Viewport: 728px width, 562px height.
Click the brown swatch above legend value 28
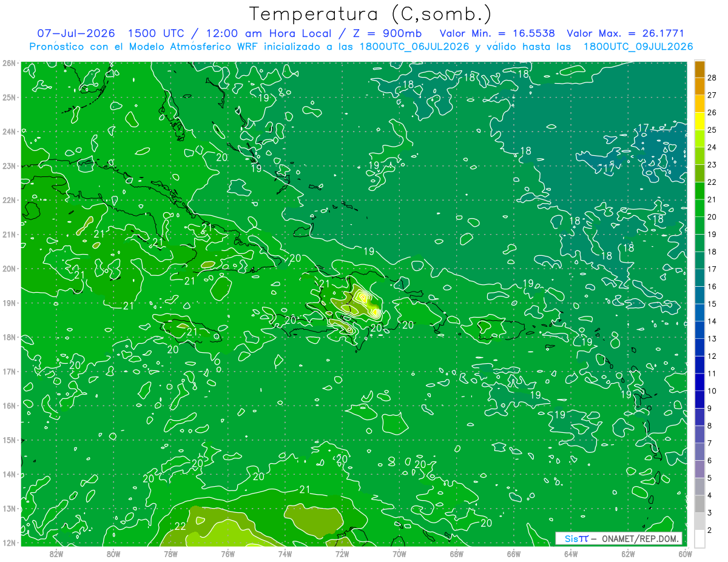tap(699, 69)
